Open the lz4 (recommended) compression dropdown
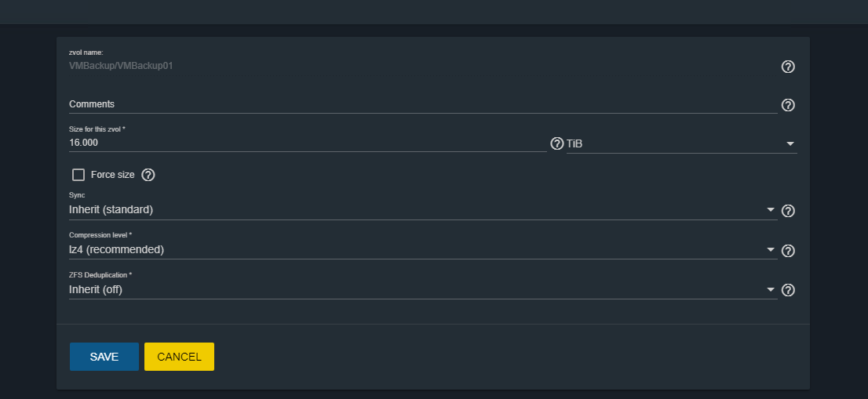 coord(423,250)
